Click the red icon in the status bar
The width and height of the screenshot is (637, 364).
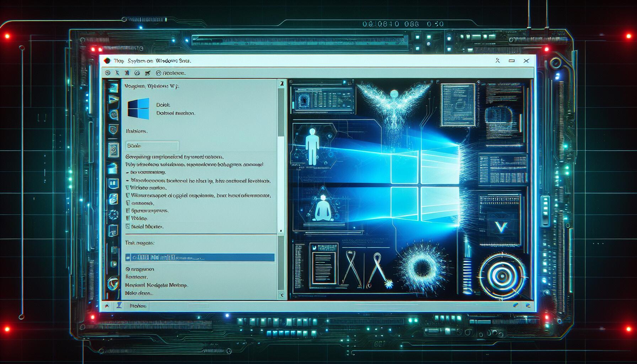click(106, 306)
